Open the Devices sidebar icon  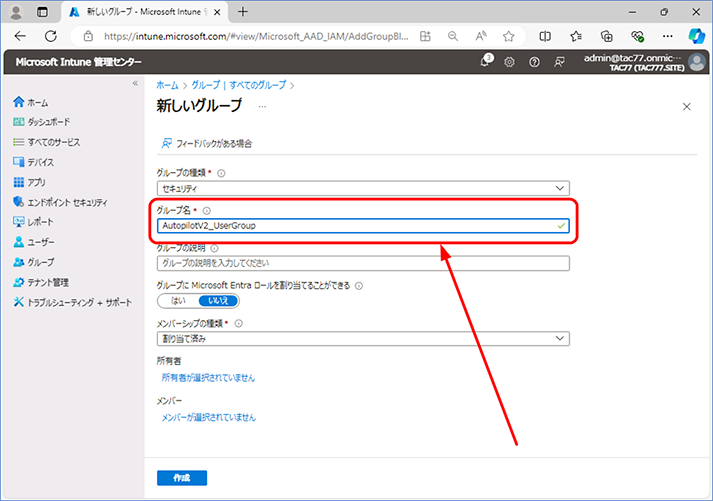click(19, 162)
